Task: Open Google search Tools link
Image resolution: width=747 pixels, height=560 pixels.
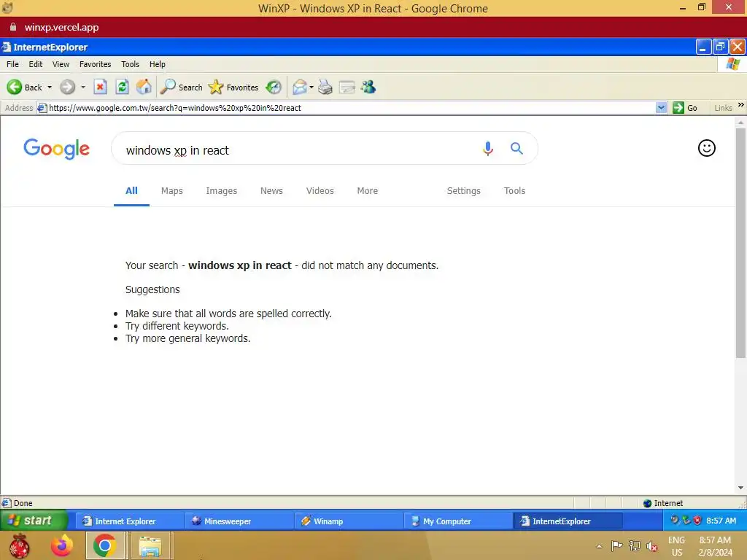Action: [514, 191]
